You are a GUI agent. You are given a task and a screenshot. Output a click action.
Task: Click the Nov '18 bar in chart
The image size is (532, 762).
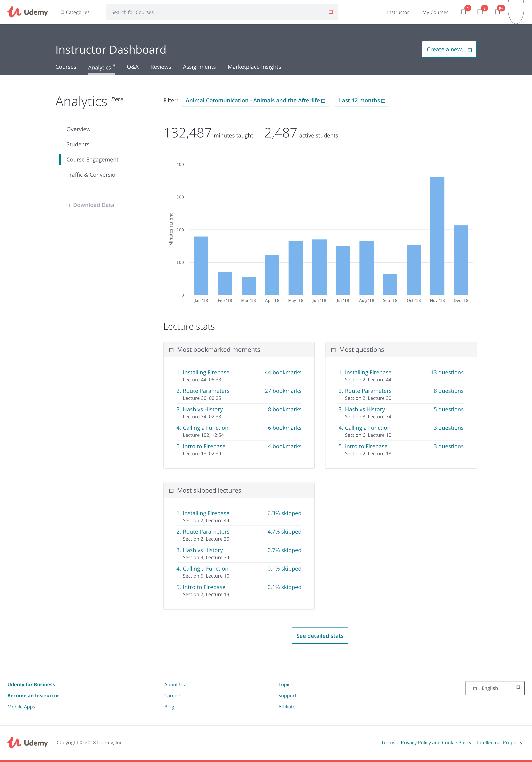click(437, 236)
